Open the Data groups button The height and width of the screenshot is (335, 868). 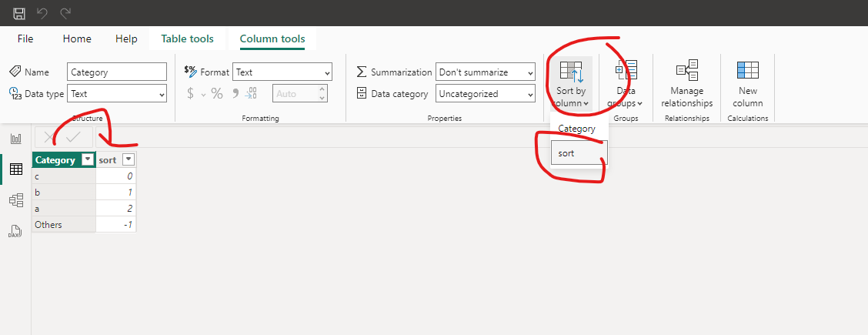pos(626,84)
